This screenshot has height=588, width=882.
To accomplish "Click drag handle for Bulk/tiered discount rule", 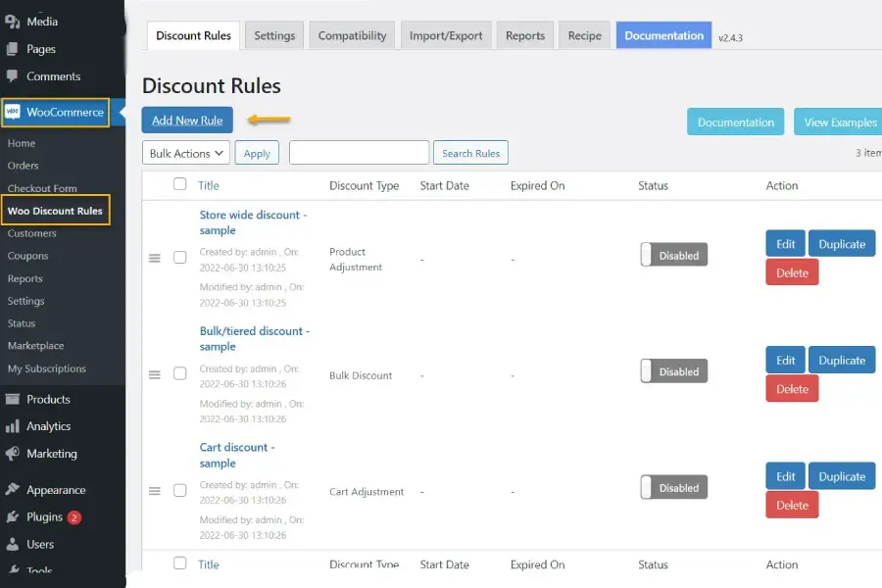I will [x=155, y=374].
